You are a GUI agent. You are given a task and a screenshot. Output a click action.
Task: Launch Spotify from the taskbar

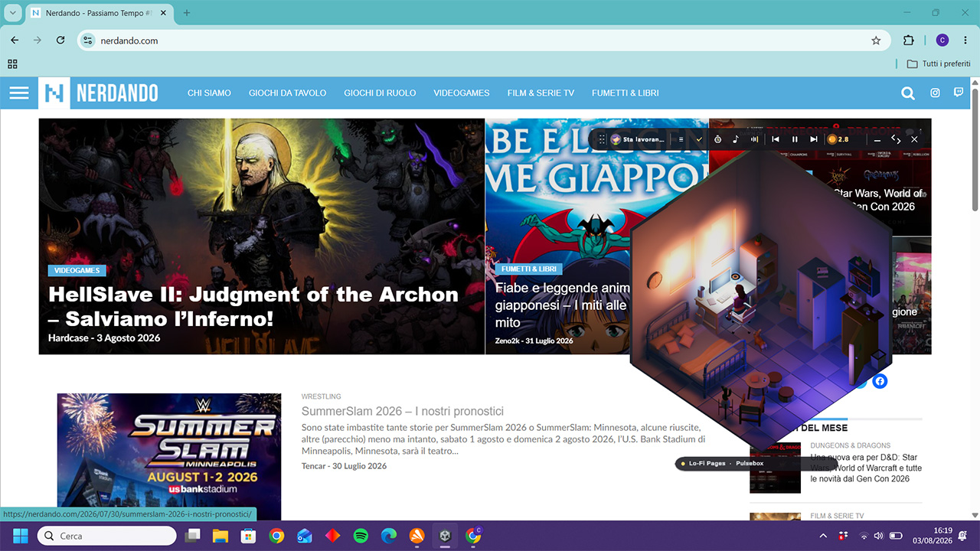click(x=361, y=536)
